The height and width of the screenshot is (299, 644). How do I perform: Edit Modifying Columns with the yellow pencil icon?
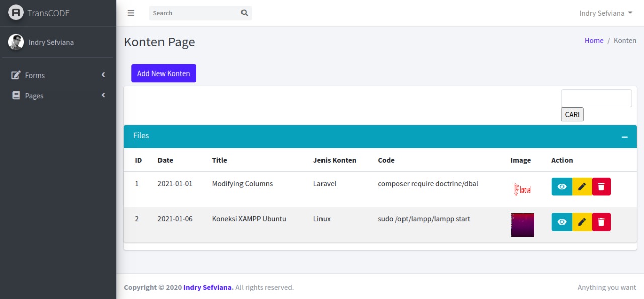(582, 186)
